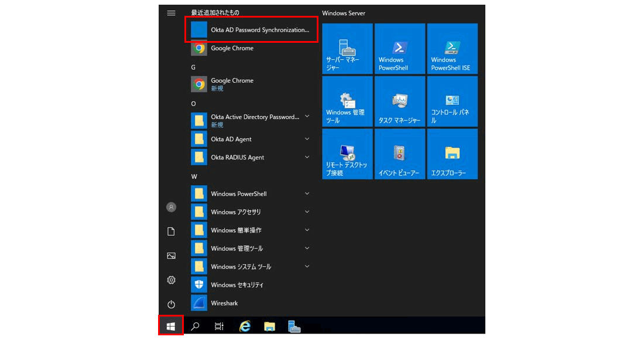Viewport: 644px width, 340px height.
Task: Open the イベント ビューアー tile
Action: click(x=400, y=154)
